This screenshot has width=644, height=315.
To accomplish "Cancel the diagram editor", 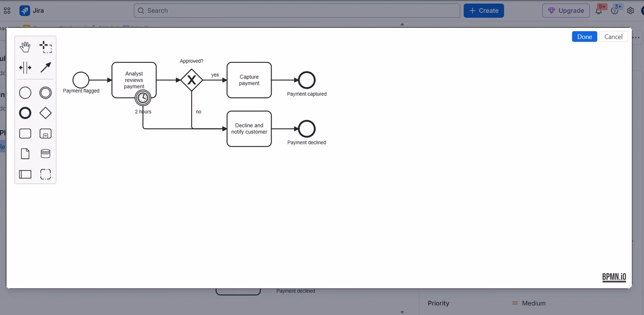I will pos(613,37).
